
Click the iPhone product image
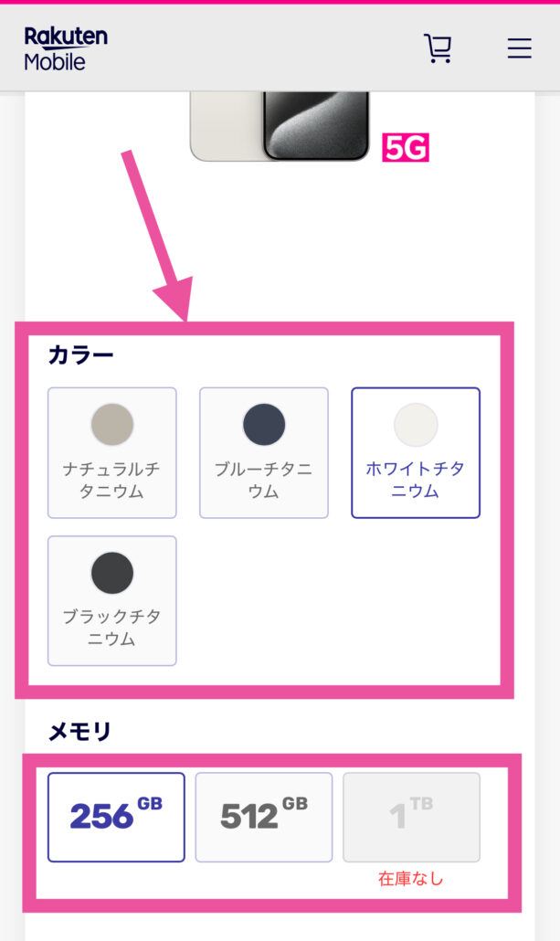click(x=280, y=127)
